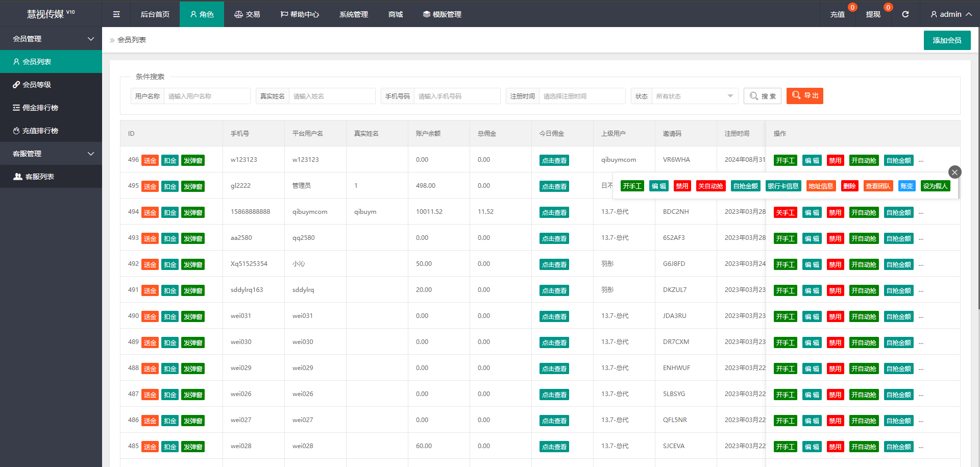This screenshot has height=467, width=980.
Task: Open 充值排行榜 in the sidebar
Action: click(40, 131)
